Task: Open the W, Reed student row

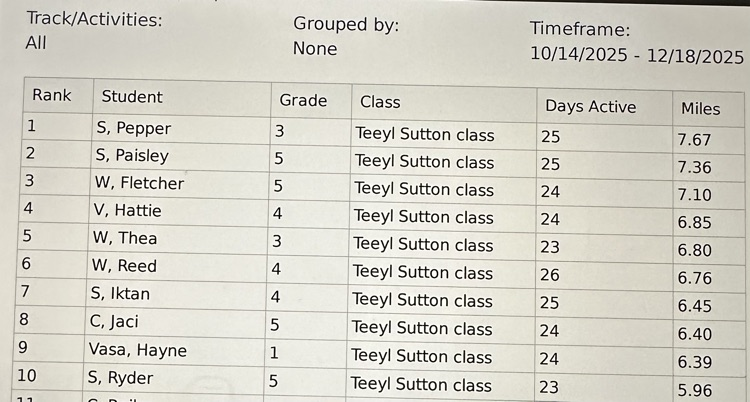Action: coord(123,266)
